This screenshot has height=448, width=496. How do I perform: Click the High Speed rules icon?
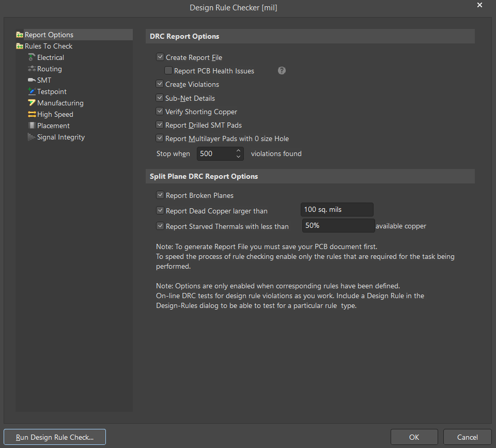(32, 114)
